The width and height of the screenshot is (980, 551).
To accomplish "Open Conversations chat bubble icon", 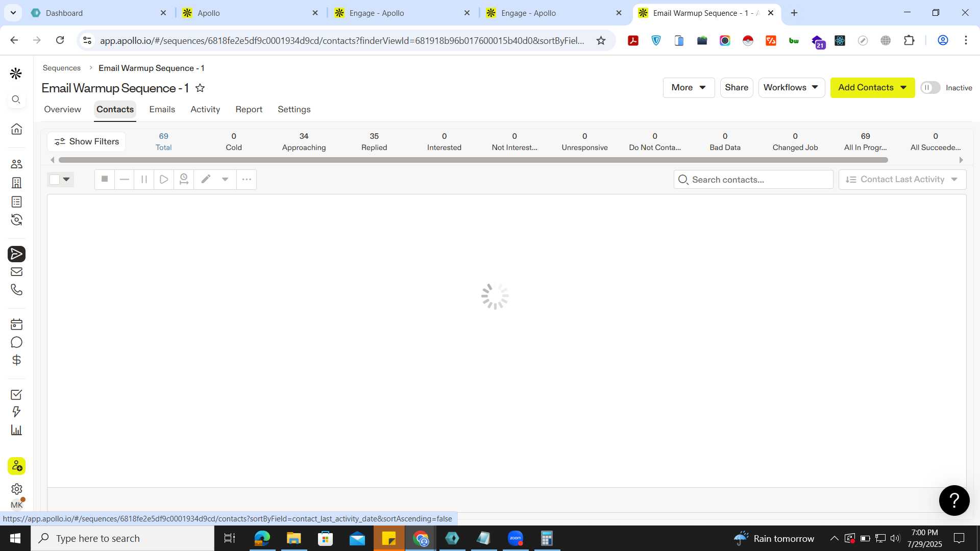I will click(16, 342).
